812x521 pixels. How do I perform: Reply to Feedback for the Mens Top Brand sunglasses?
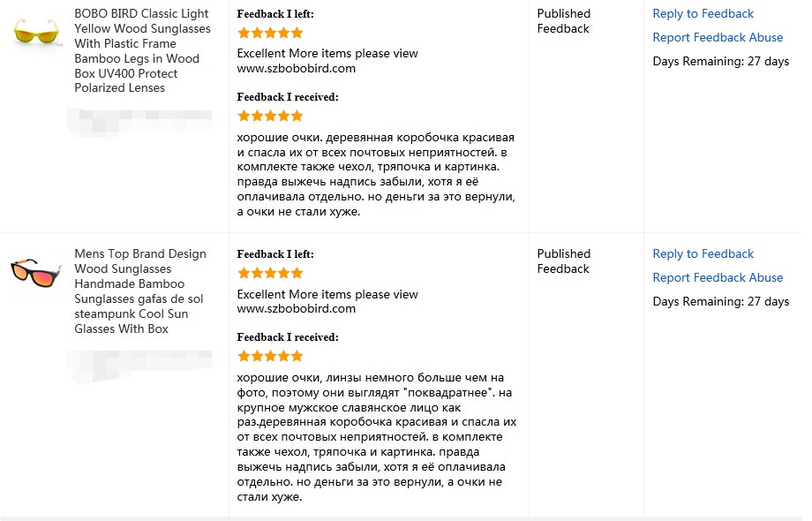[703, 253]
